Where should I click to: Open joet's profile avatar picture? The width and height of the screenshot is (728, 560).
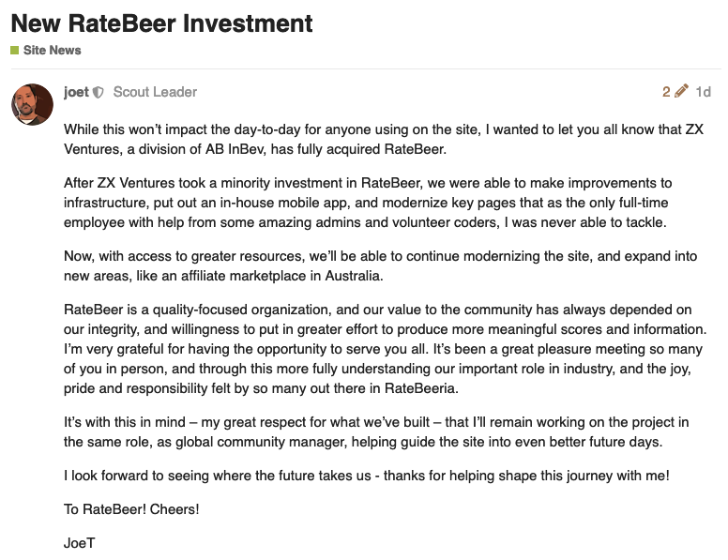(x=32, y=104)
